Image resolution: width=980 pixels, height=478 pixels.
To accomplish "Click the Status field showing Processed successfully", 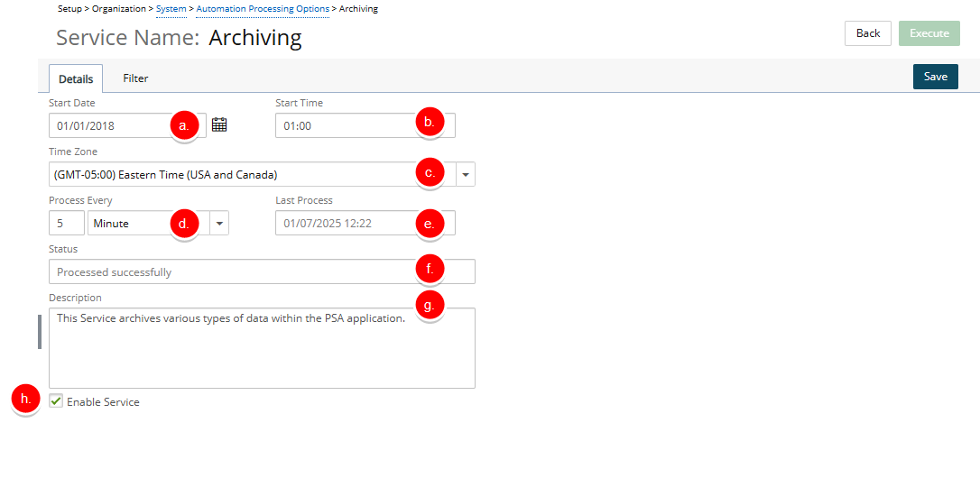I will [x=262, y=271].
